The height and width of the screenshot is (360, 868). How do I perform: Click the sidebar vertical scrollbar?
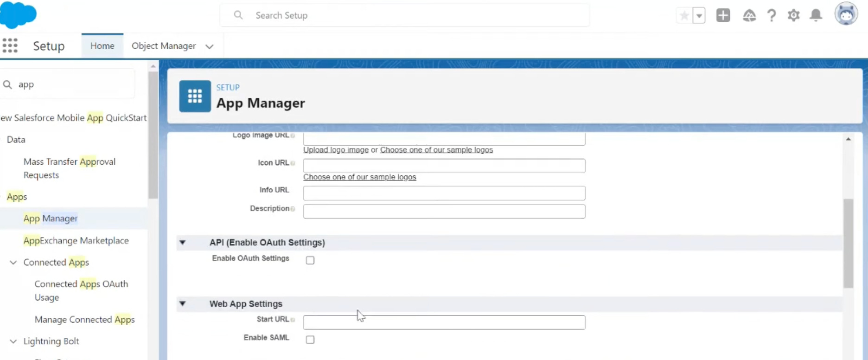(153, 135)
